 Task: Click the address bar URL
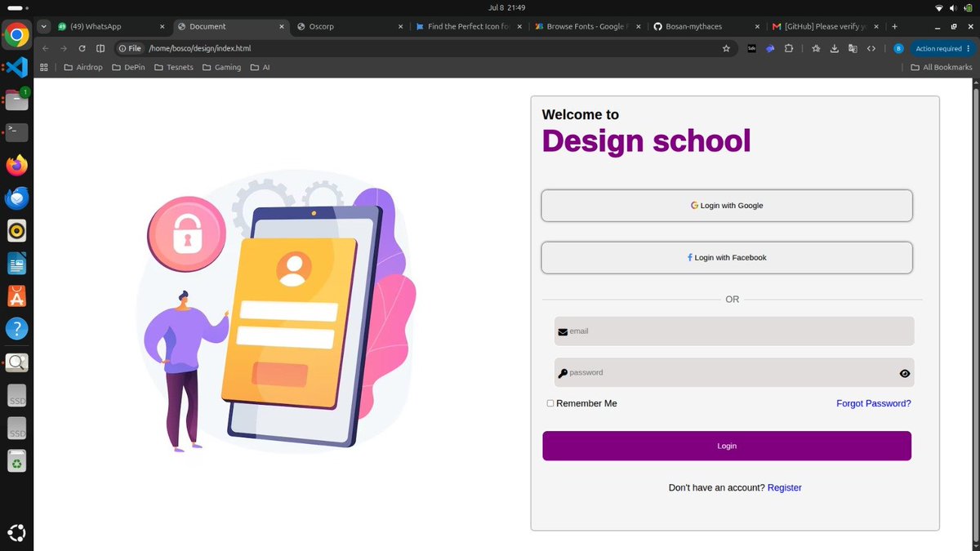pos(199,48)
